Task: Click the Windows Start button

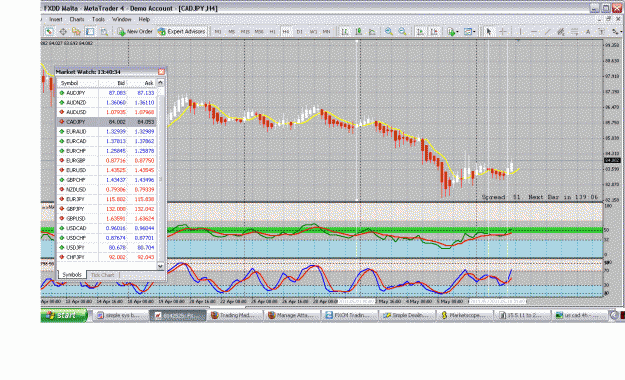Action: 64,315
